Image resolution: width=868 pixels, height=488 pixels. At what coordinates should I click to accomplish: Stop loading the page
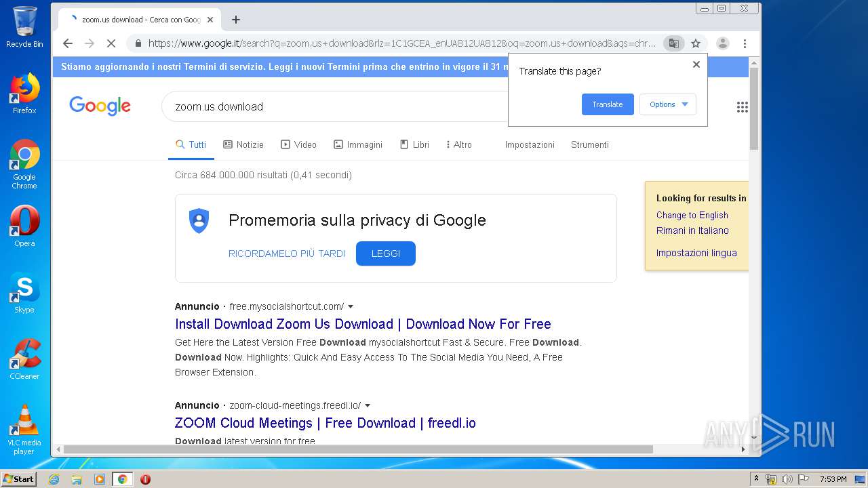point(111,43)
